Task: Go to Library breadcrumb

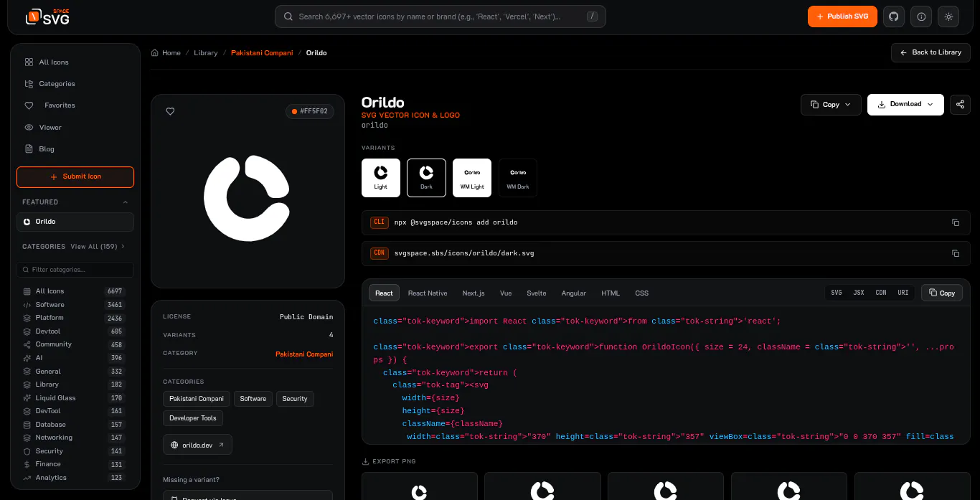Action: pos(205,53)
